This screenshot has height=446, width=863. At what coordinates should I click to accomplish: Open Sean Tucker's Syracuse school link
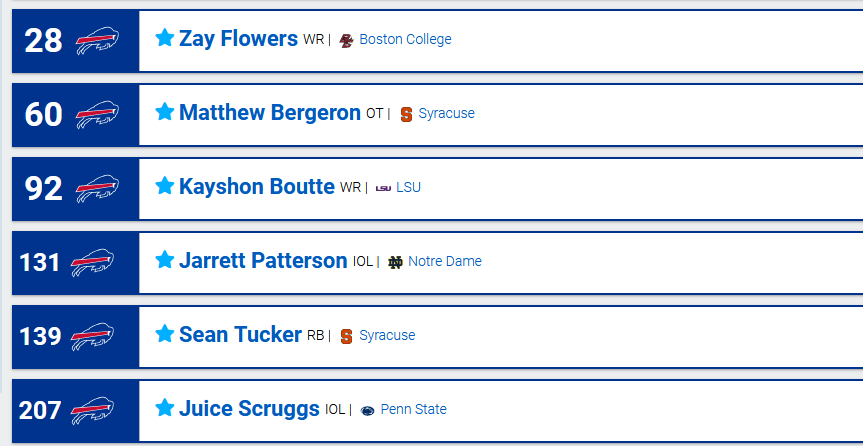(387, 335)
